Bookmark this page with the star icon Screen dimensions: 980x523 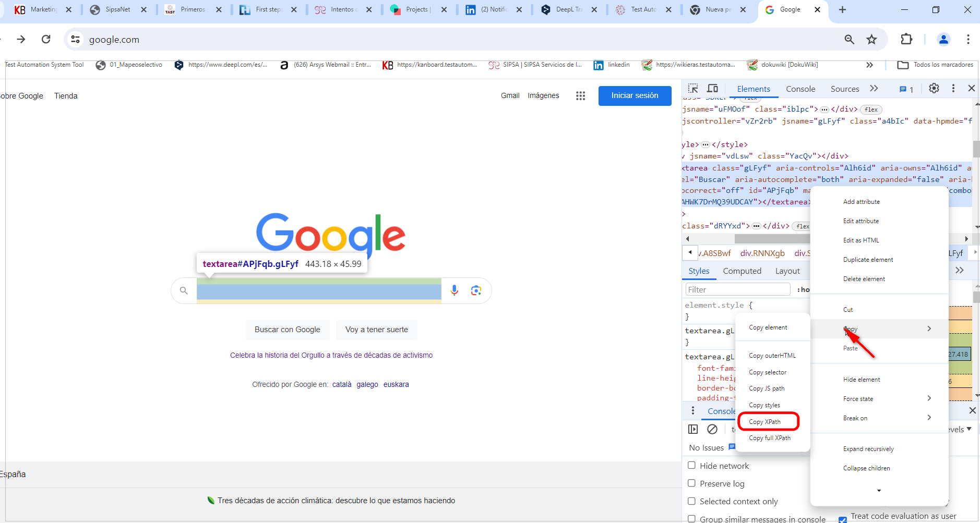pyautogui.click(x=871, y=40)
